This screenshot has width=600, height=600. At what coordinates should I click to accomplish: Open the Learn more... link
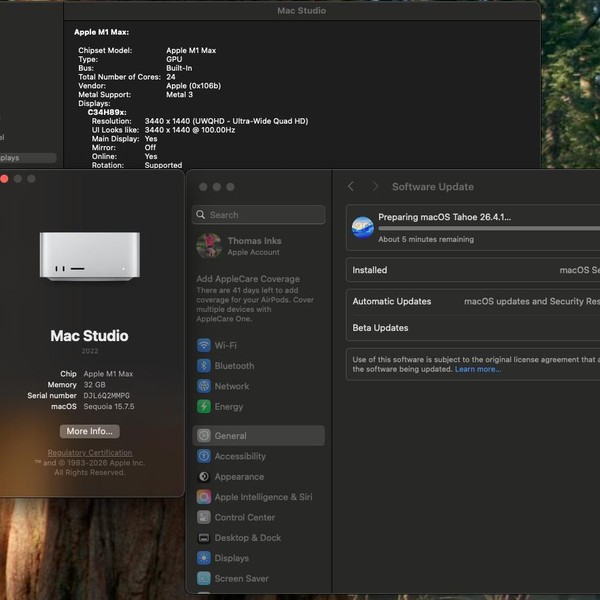[x=478, y=369]
